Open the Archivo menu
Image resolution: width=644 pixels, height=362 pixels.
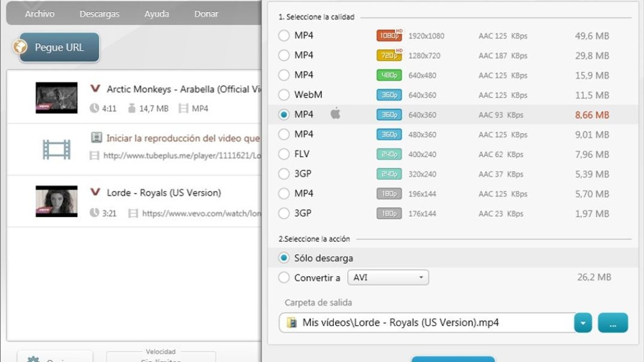40,14
